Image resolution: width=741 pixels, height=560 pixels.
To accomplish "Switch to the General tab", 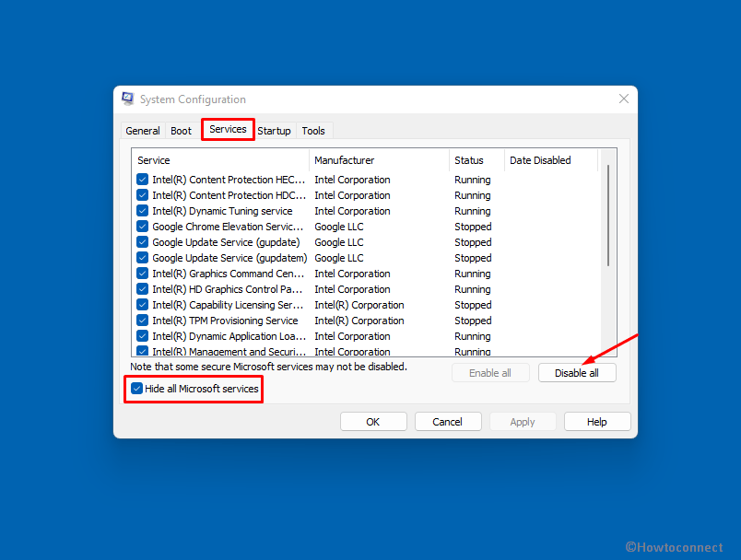I will pos(143,130).
